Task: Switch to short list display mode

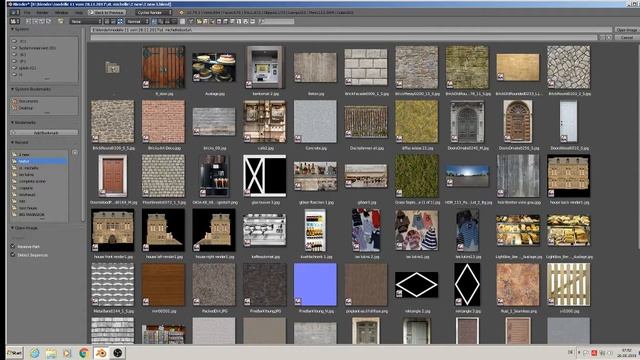Action: tap(107, 21)
